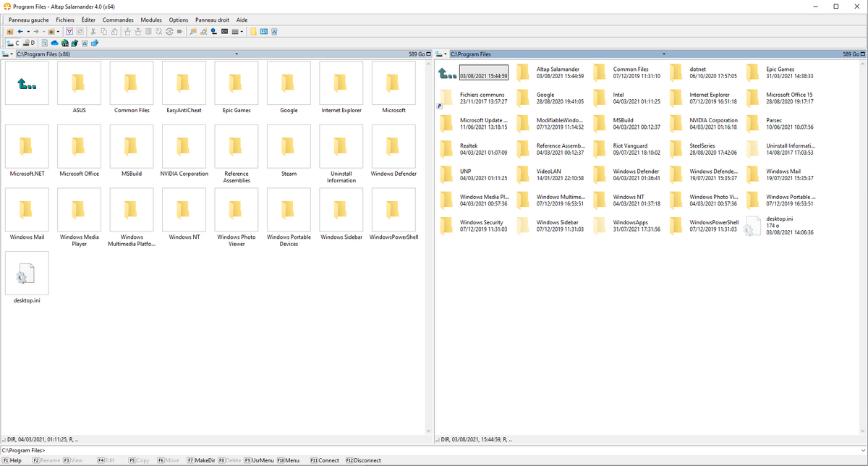Image resolution: width=868 pixels, height=466 pixels.
Task: Click the view mode lines icon
Action: 234,32
